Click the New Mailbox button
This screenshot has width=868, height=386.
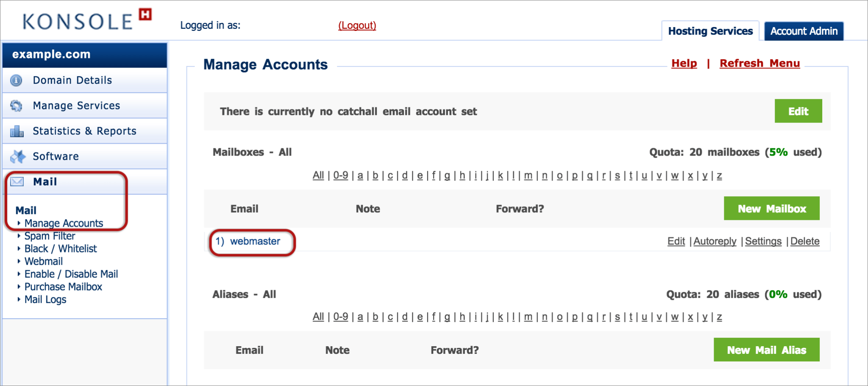pyautogui.click(x=771, y=208)
